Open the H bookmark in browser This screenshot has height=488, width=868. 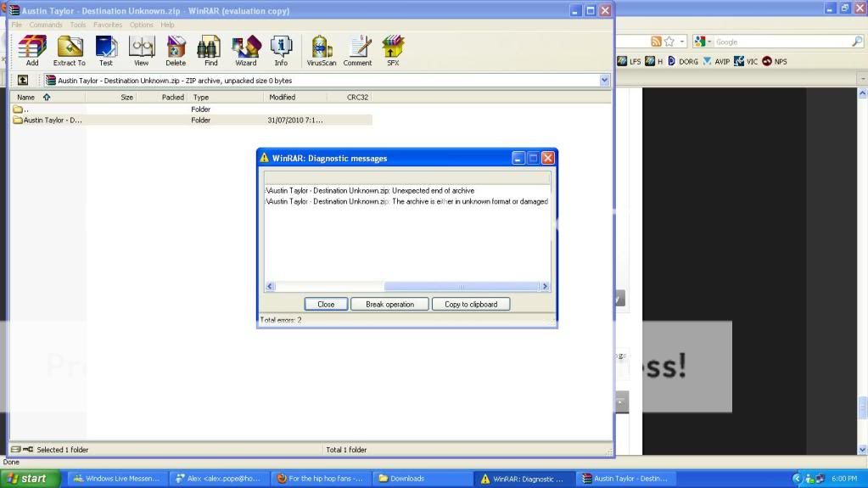pyautogui.click(x=654, y=61)
